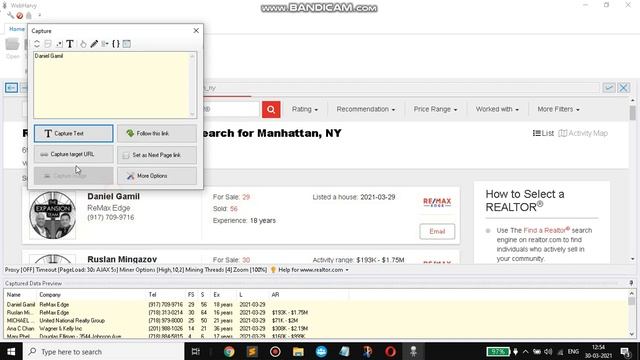Viewport: 640px width, 360px height.
Task: Switch to Activity Map view
Action: (583, 133)
